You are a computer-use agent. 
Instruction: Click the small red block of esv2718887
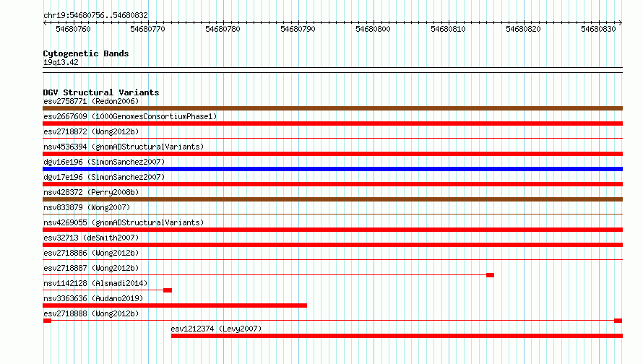point(490,275)
